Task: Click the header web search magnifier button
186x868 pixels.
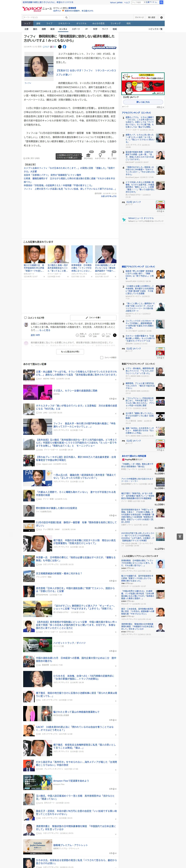Action: [161, 2]
